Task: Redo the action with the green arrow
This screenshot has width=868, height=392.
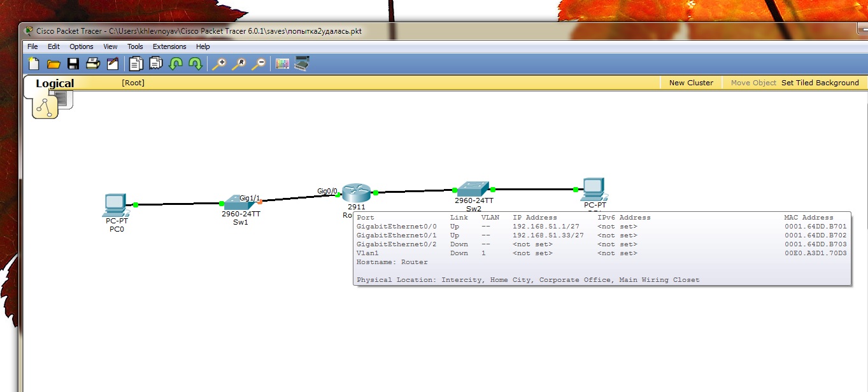Action: [x=196, y=64]
